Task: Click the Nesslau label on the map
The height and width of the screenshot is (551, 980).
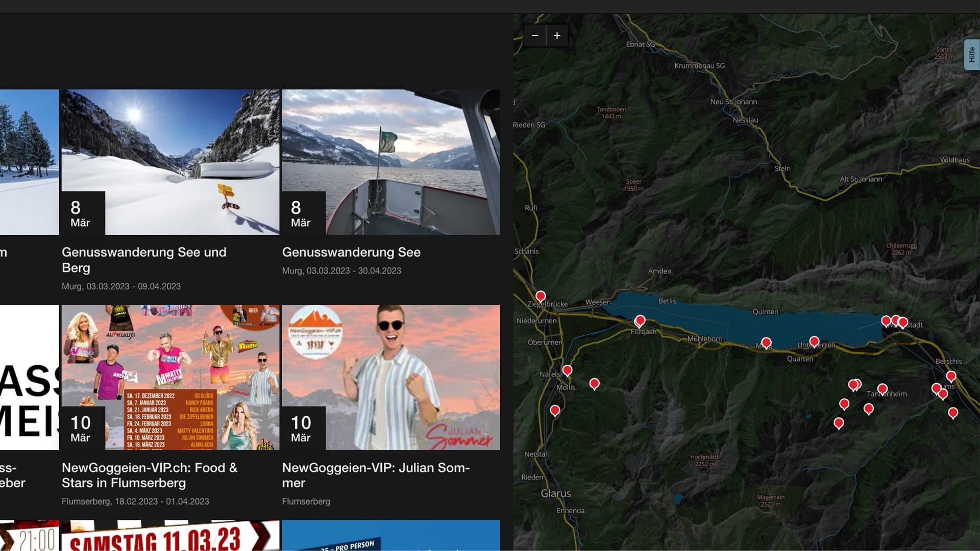Action: coord(745,120)
